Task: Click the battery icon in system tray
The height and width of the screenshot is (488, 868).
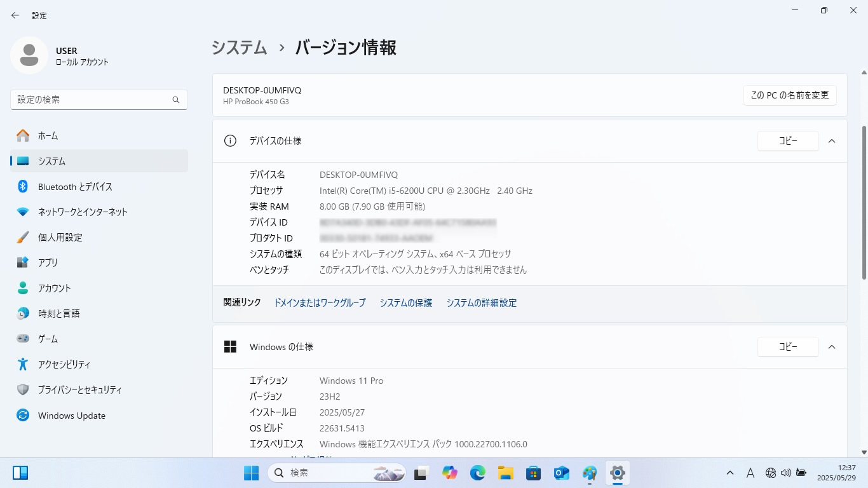Action: [801, 473]
